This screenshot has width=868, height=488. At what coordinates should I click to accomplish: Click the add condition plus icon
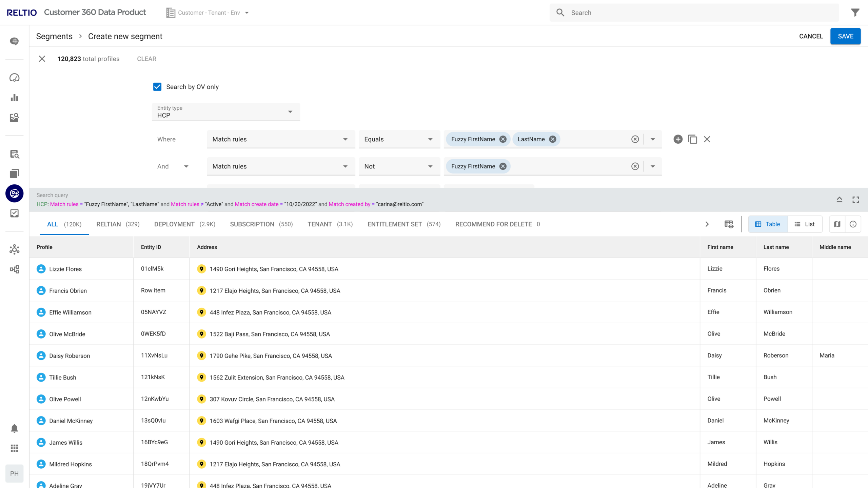(678, 139)
